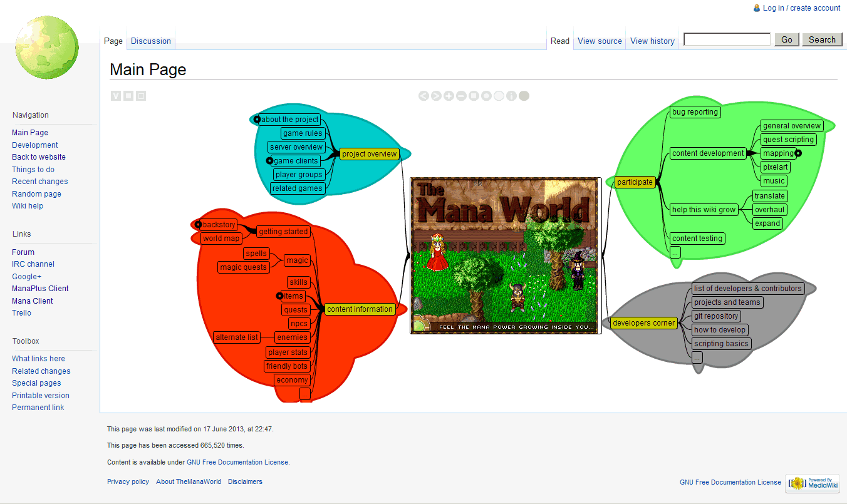Click the 'magic quests' node
The width and height of the screenshot is (847, 504).
(244, 267)
